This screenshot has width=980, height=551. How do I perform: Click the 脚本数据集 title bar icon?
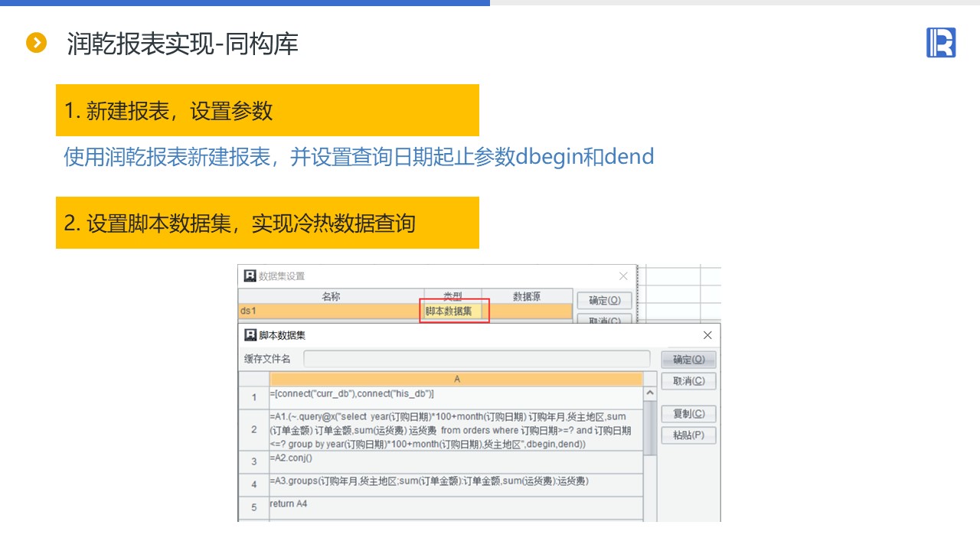[x=250, y=335]
